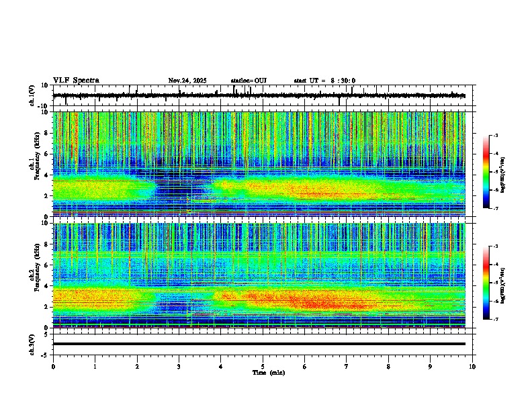Click the ch.1 frequency spectrogram plot

coord(259,164)
